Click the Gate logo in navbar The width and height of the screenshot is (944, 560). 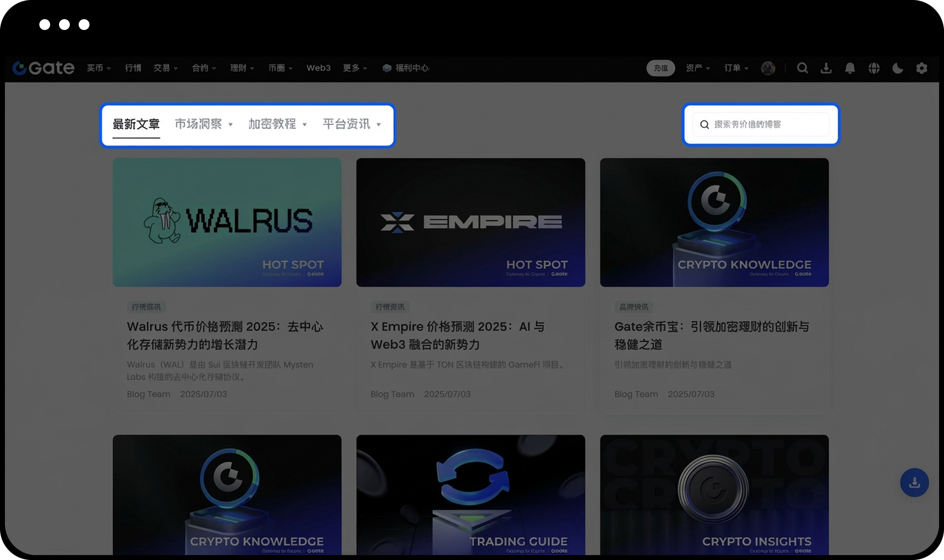pos(43,68)
